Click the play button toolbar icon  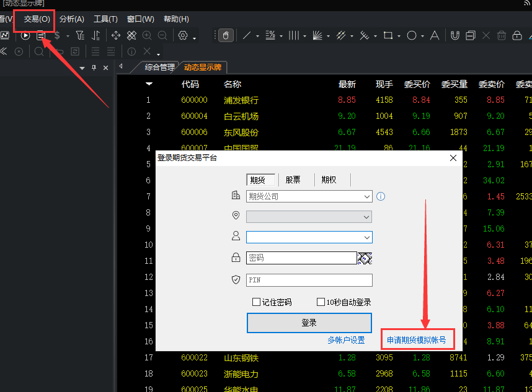(x=25, y=35)
